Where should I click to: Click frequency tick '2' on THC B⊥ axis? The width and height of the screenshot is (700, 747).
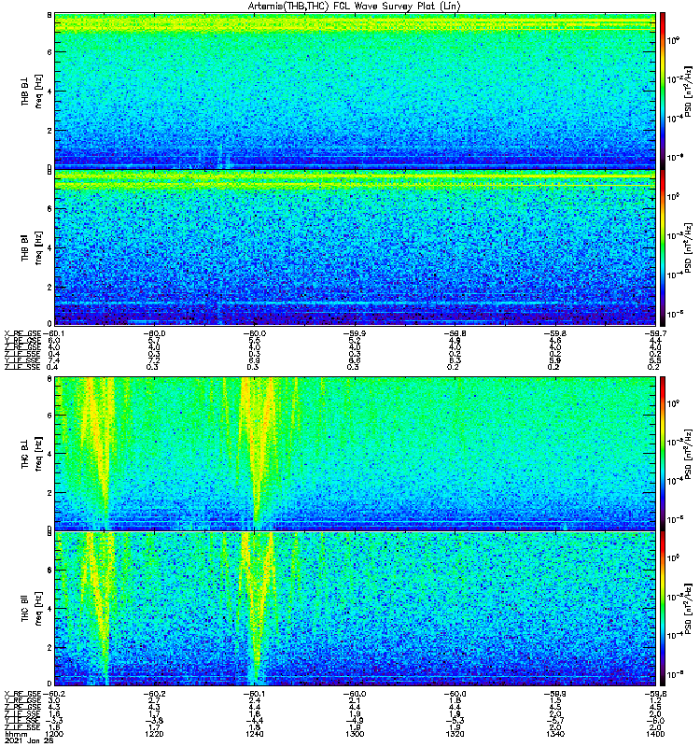(x=49, y=493)
